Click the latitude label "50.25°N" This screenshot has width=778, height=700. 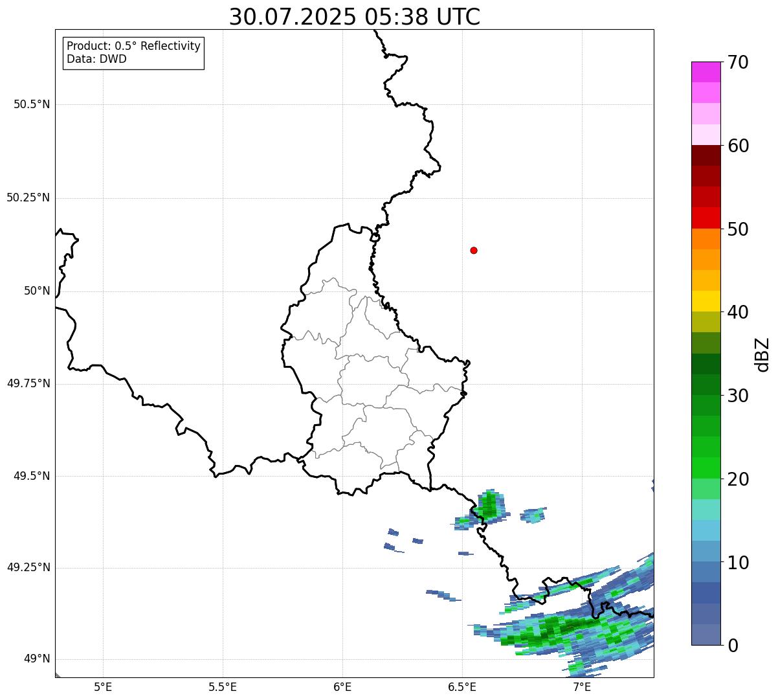28,198
